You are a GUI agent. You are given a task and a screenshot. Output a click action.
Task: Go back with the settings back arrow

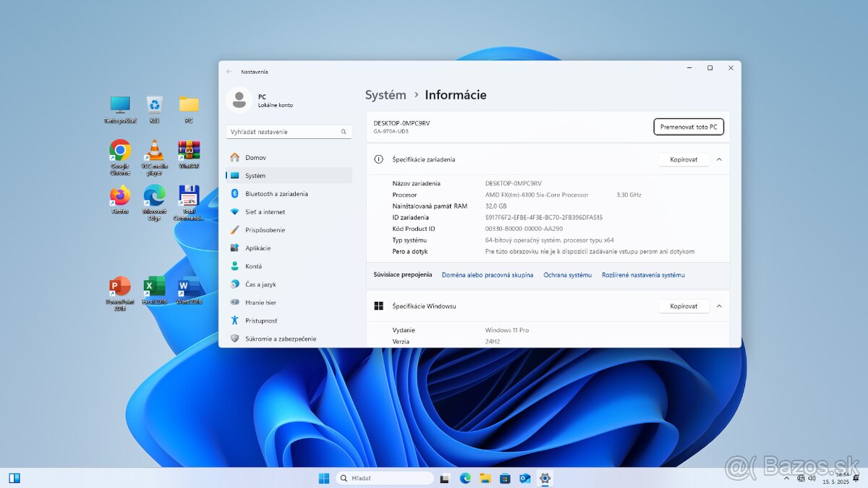(231, 72)
